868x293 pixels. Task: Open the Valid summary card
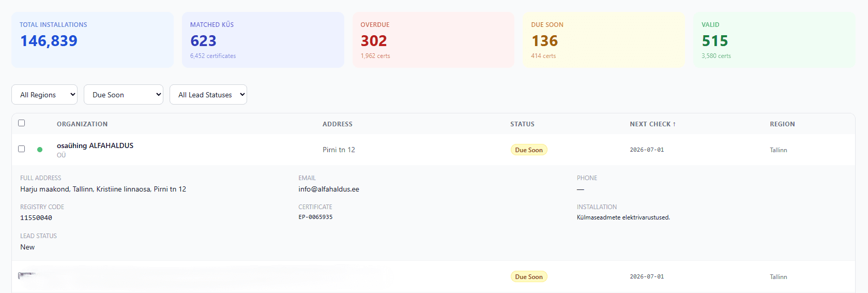(x=774, y=40)
